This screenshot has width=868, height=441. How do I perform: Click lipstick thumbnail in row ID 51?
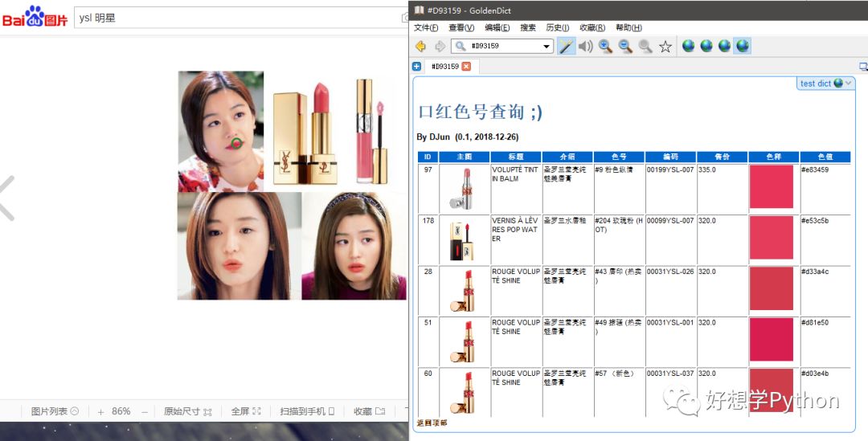click(x=463, y=341)
